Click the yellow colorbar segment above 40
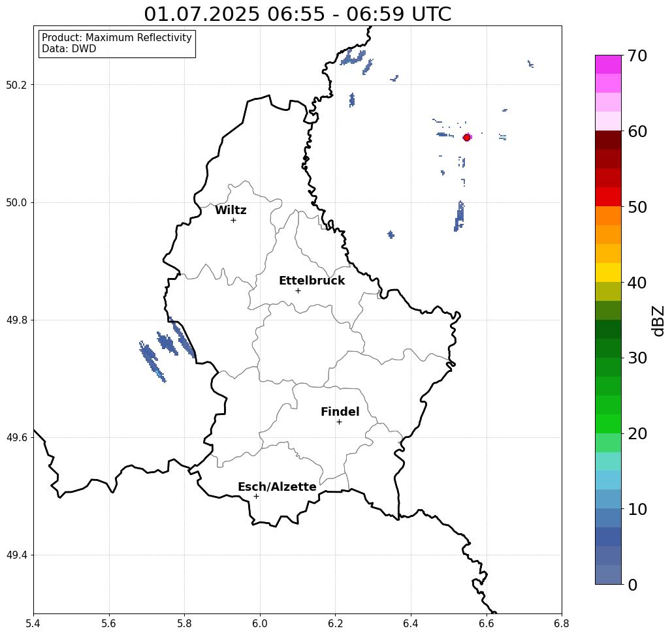 608,272
